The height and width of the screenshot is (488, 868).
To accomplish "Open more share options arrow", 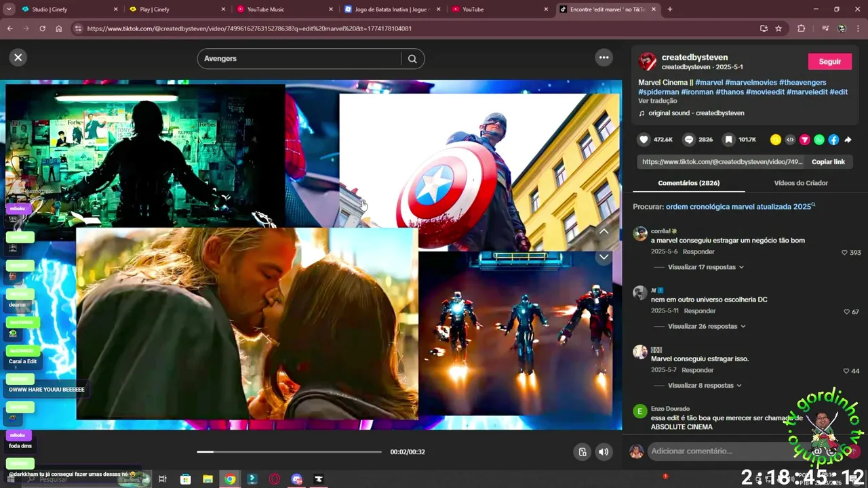I will click(x=848, y=140).
